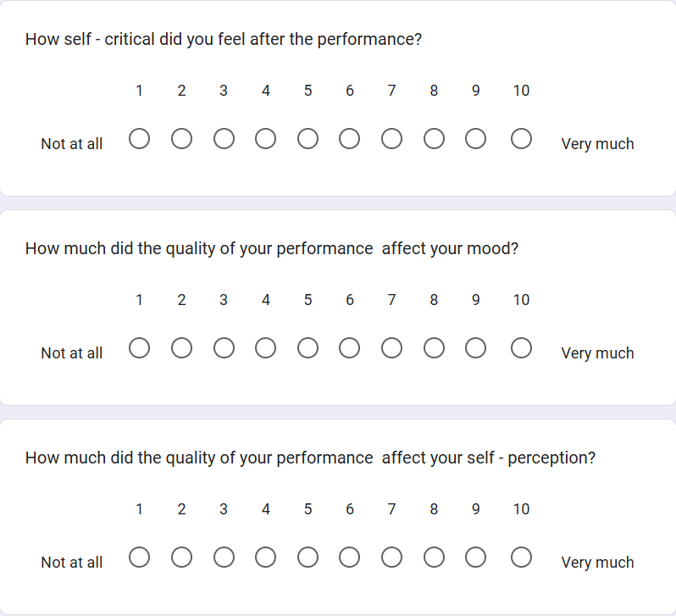Select 10 for performance affecting mood
This screenshot has height=616, width=676.
pyautogui.click(x=522, y=347)
